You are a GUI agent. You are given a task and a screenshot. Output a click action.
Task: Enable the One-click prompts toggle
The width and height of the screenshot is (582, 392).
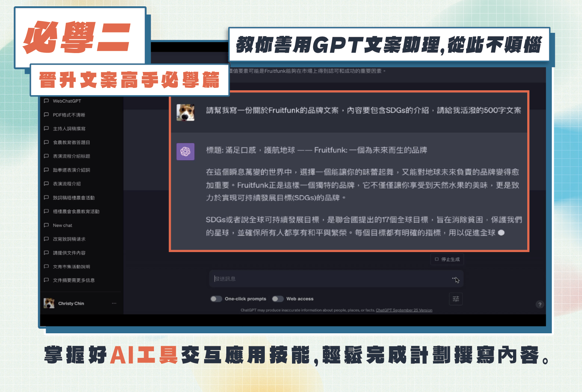click(216, 299)
